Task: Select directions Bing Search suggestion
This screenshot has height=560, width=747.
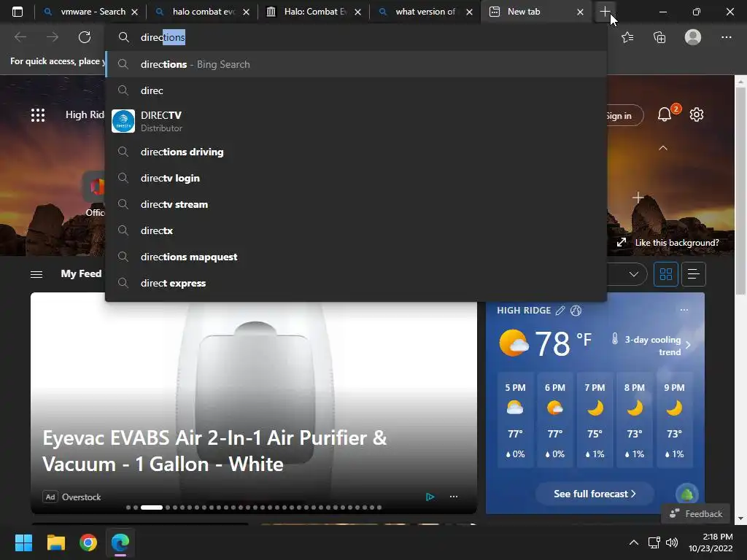Action: (356, 64)
